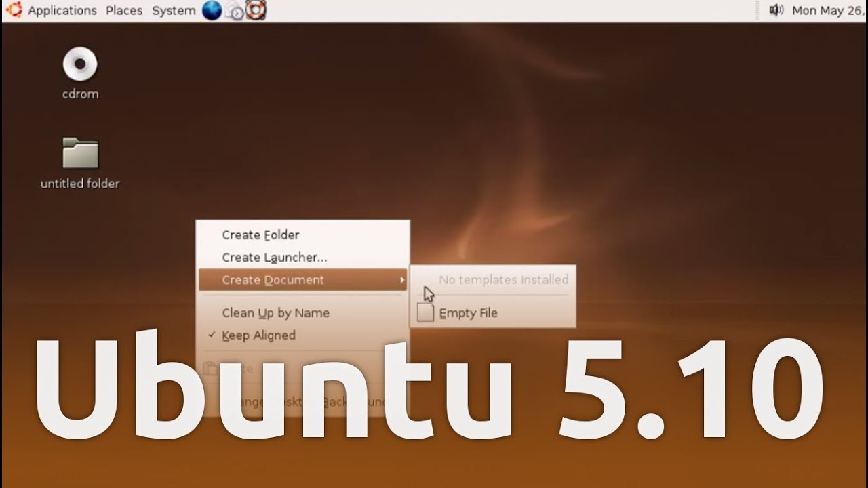Image resolution: width=868 pixels, height=488 pixels.
Task: Click the clock icon in the top panel
Action: (x=234, y=11)
